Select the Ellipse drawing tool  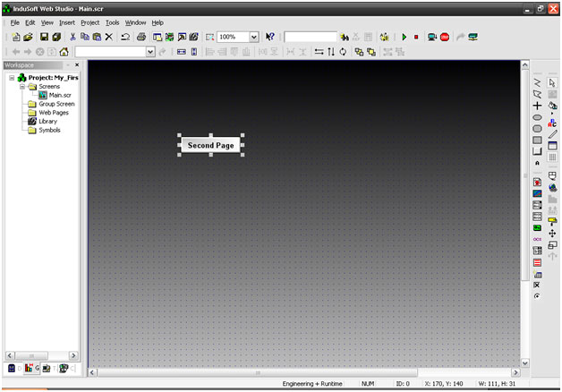tap(537, 117)
